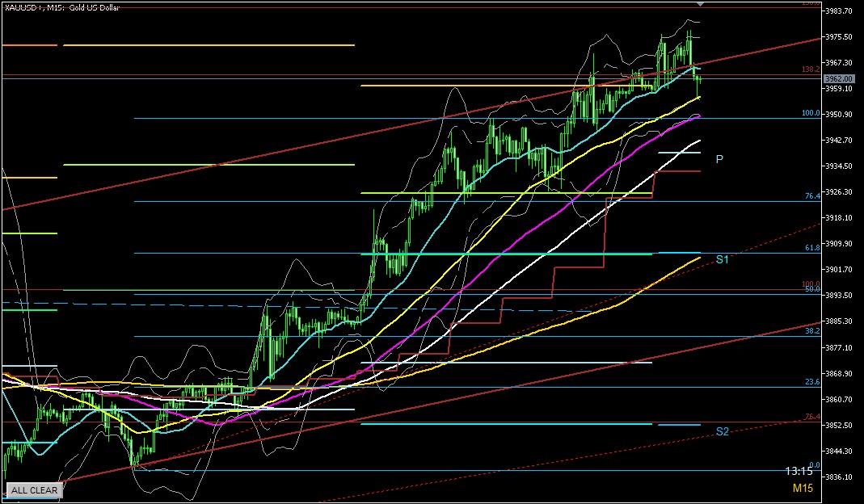This screenshot has height=504, width=864.
Task: Select the S2 support level label
Action: click(722, 431)
